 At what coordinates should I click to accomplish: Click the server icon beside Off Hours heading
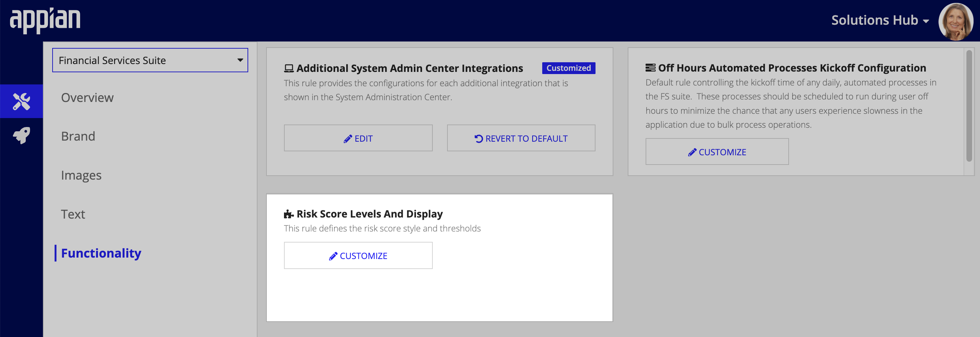(650, 68)
